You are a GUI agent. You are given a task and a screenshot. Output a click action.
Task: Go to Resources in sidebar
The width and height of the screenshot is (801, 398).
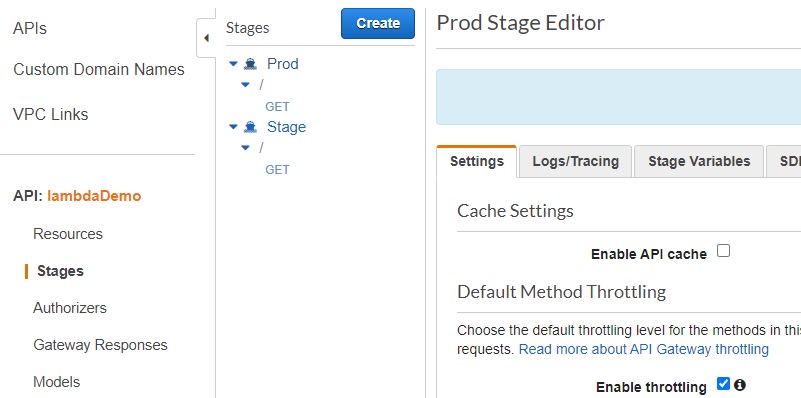pyautogui.click(x=68, y=234)
